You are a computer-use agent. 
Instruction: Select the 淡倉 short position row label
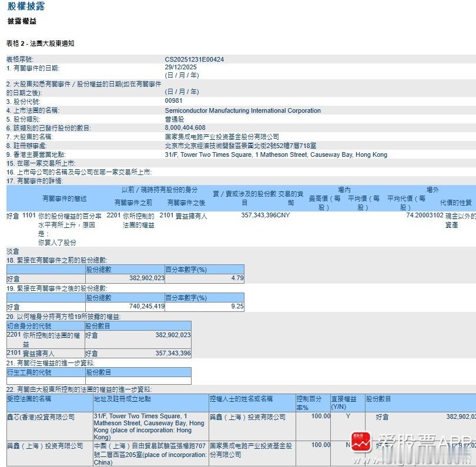pyautogui.click(x=13, y=251)
